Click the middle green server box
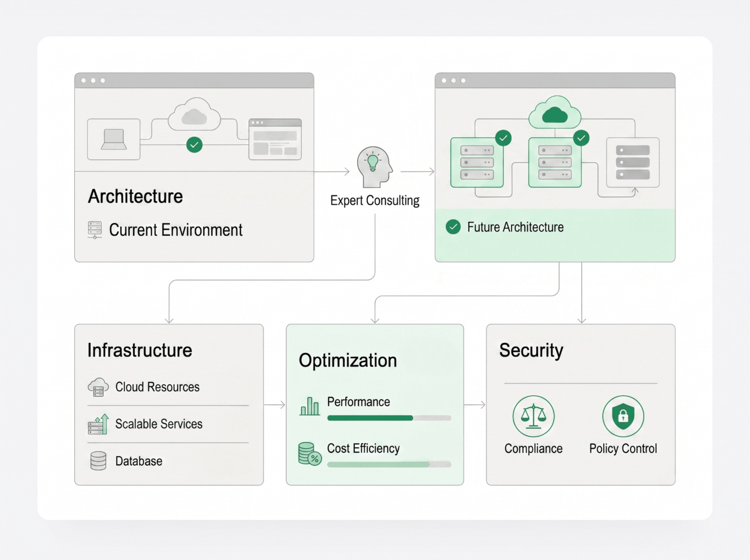Viewport: 750px width, 560px height. pyautogui.click(x=555, y=162)
